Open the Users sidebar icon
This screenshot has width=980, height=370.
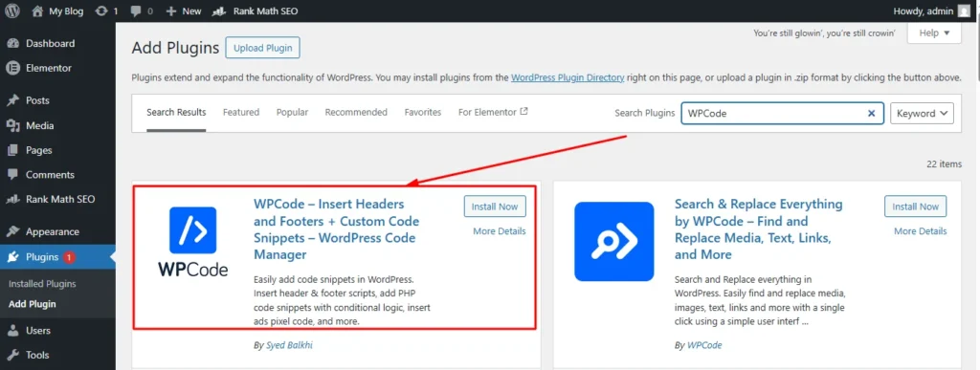[x=12, y=331]
